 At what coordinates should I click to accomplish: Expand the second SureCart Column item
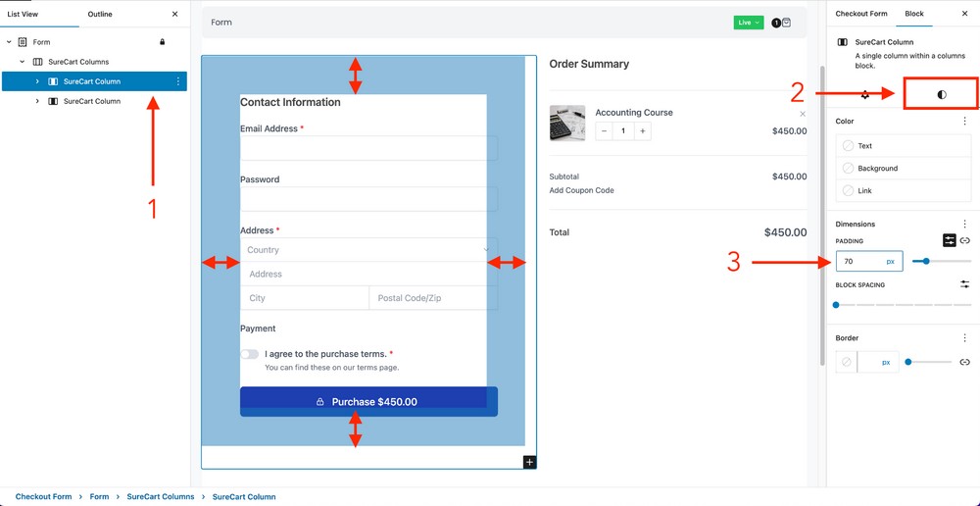pyautogui.click(x=37, y=101)
